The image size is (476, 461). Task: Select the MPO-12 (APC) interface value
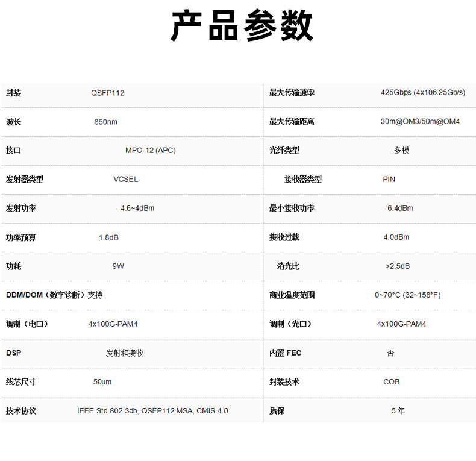[150, 151]
